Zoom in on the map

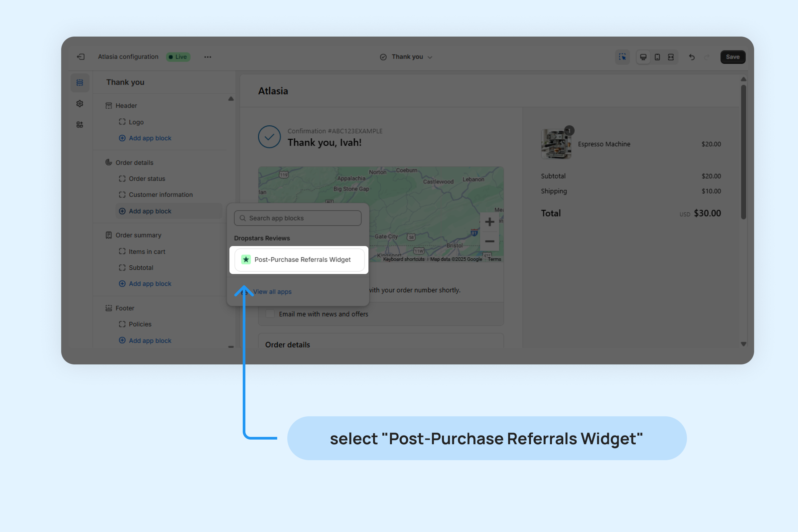[489, 222]
